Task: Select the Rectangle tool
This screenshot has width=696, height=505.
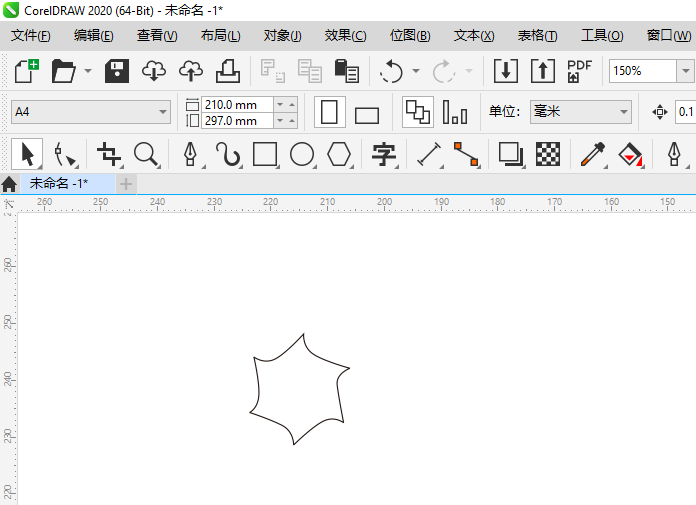Action: point(265,155)
